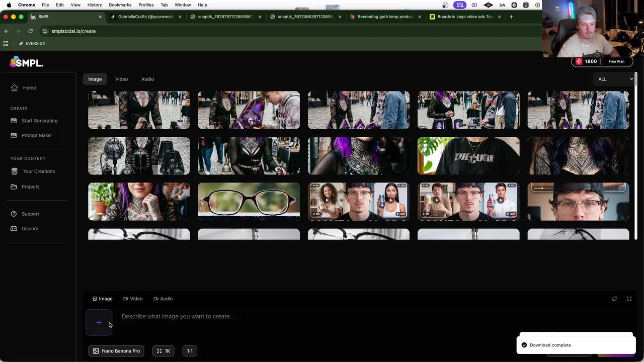Open the File menu

tap(45, 5)
